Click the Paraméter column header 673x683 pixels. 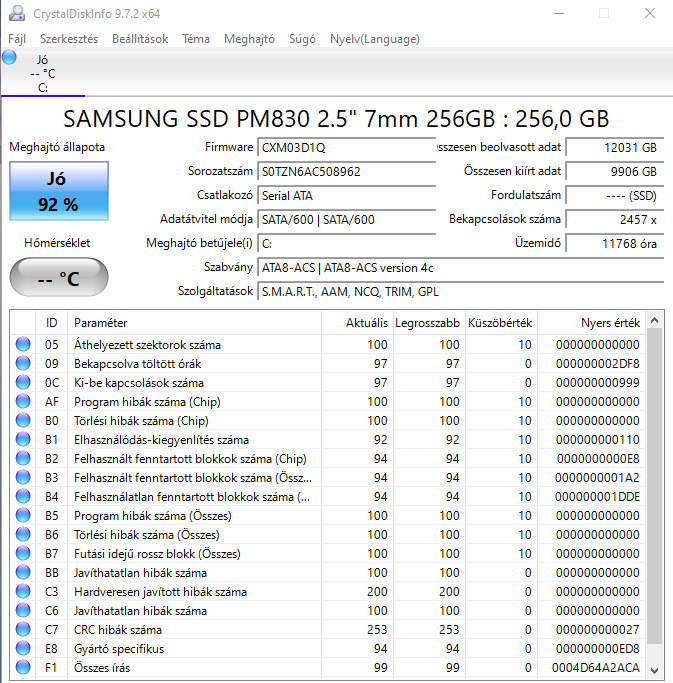[195, 323]
